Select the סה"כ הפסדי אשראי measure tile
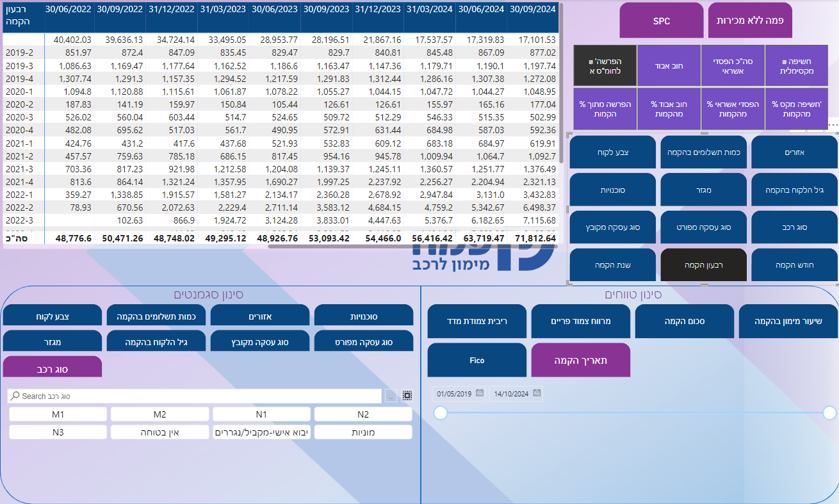Viewport: 839px width, 504px height. point(733,65)
